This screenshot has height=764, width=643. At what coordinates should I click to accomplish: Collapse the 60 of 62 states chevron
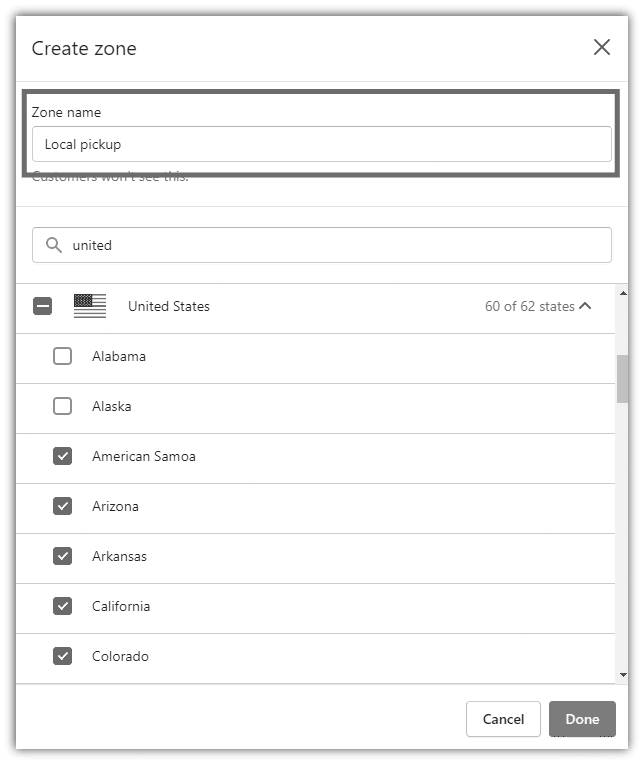pos(586,306)
